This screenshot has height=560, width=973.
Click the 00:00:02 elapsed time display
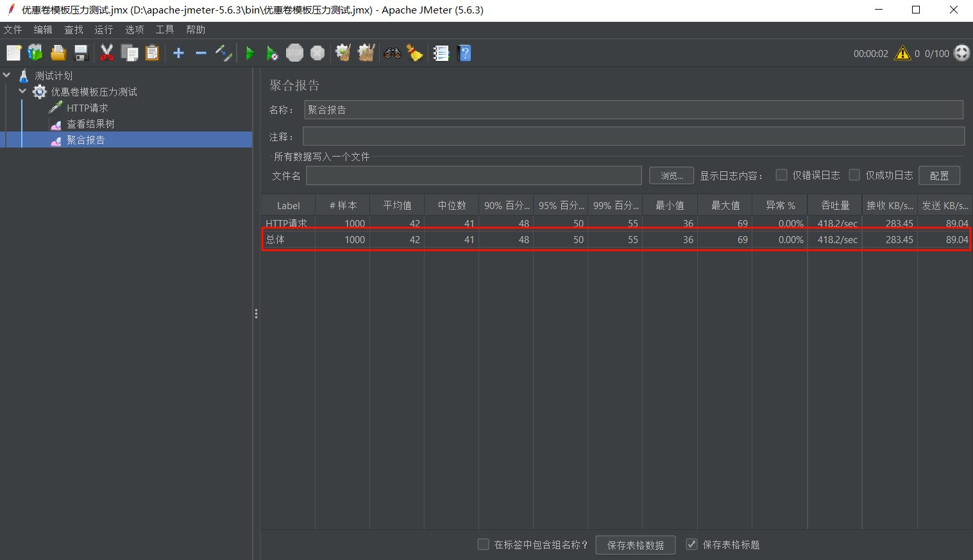tap(870, 54)
